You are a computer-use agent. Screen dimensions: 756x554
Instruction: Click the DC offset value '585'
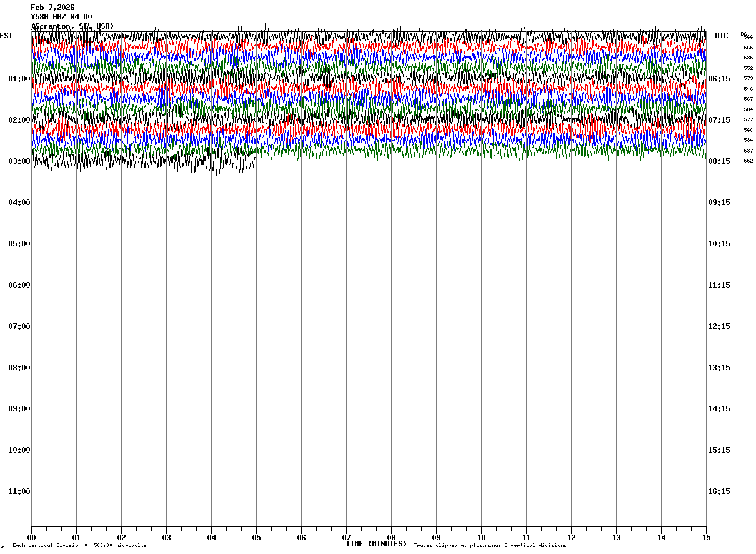click(749, 58)
